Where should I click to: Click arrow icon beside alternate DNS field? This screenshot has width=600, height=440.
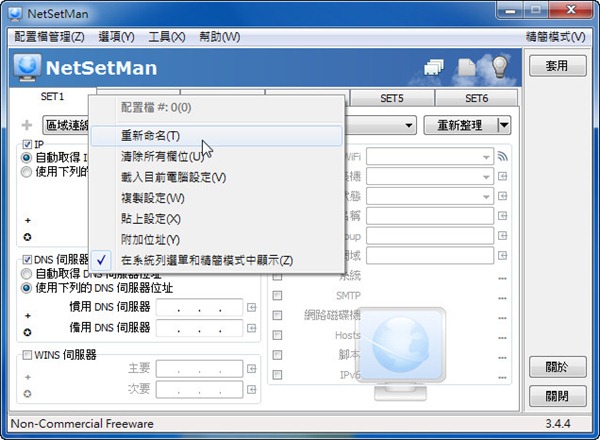(251, 328)
